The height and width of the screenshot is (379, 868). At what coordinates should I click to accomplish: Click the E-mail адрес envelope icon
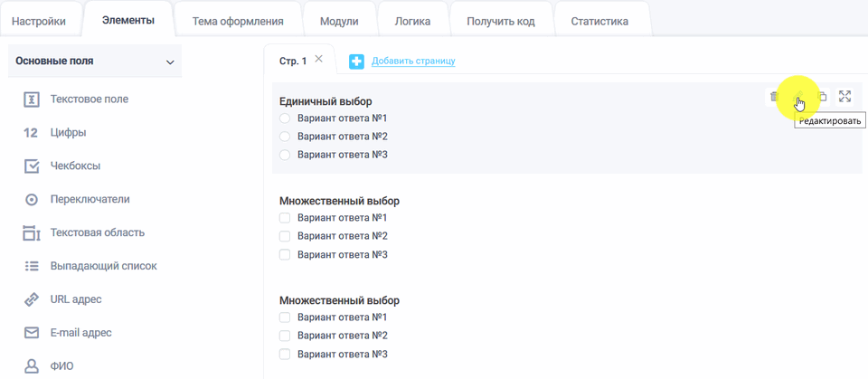[x=32, y=333]
